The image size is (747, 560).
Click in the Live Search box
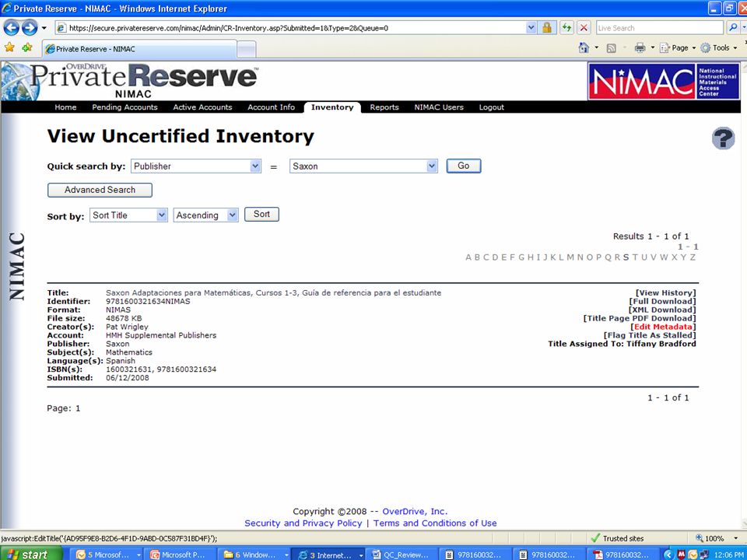[661, 28]
